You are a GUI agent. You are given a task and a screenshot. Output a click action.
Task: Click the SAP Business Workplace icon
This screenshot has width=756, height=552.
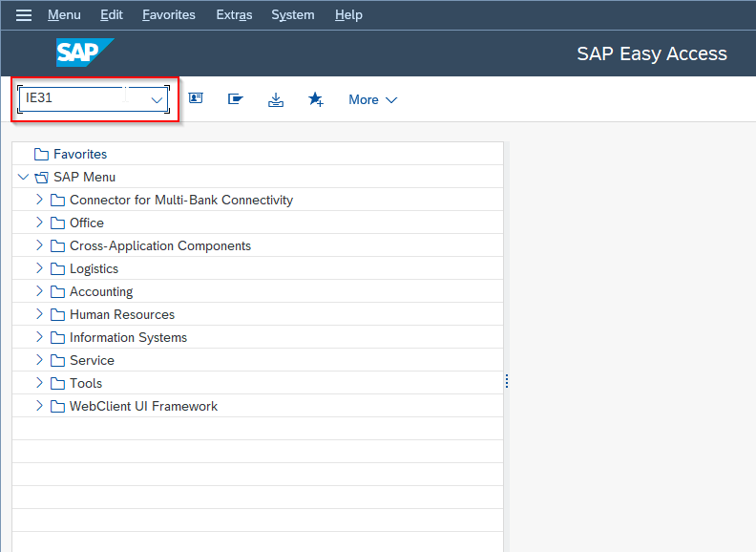pyautogui.click(x=276, y=100)
